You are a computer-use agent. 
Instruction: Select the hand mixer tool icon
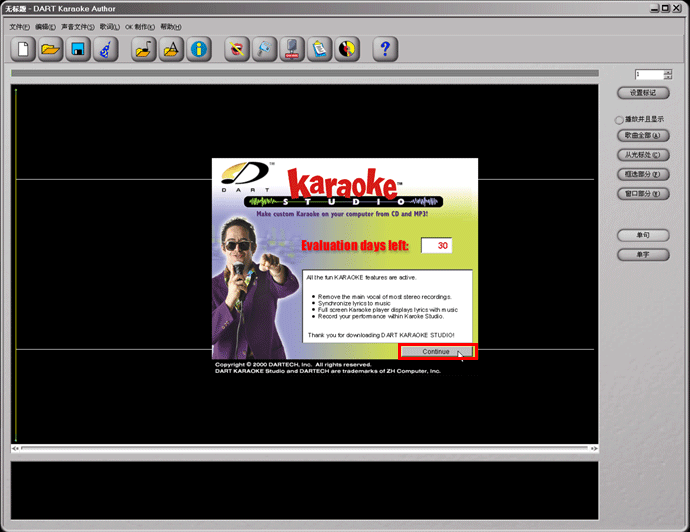click(x=264, y=49)
